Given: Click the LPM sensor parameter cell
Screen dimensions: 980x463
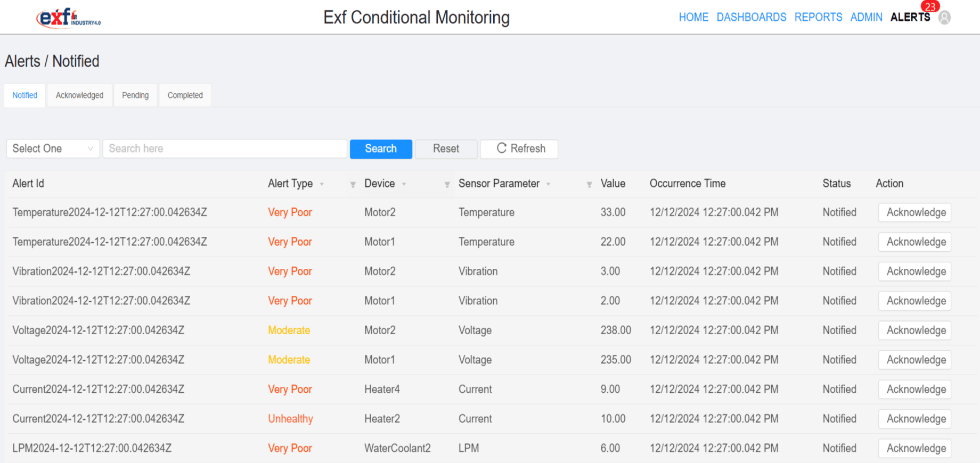Looking at the screenshot, I should [469, 448].
